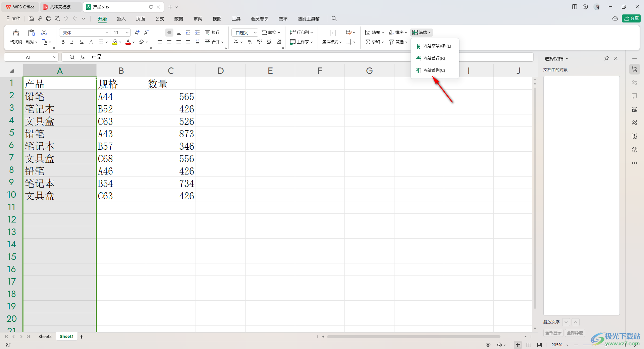Click the vertical scrollbar of the sheet
The image size is (644, 349).
(x=535, y=198)
